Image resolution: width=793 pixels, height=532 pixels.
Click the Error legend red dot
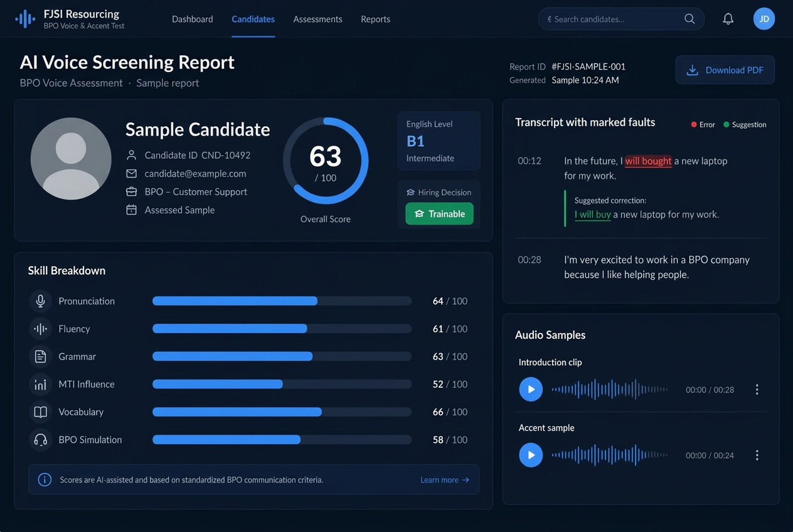[694, 124]
